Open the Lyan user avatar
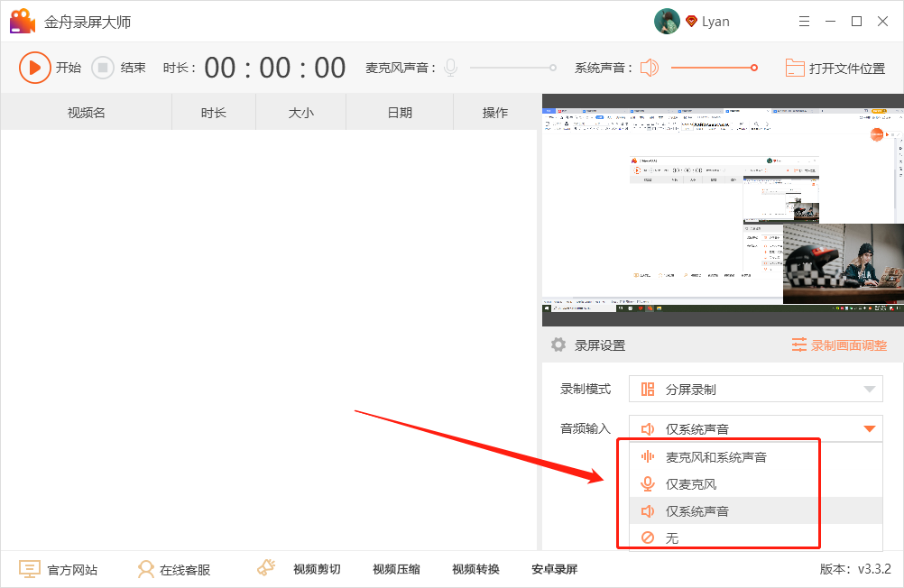 click(667, 22)
